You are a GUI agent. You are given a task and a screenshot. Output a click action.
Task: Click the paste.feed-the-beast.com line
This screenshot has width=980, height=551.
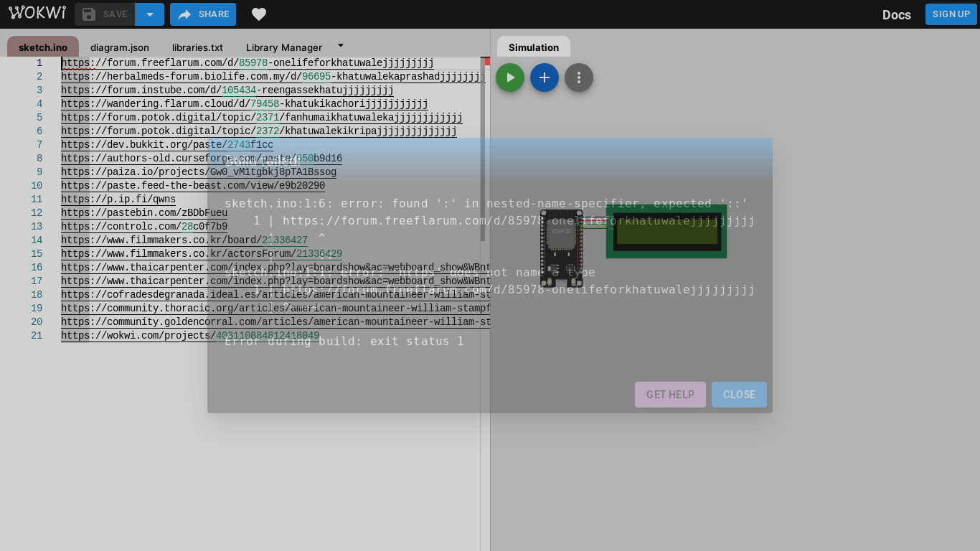(x=193, y=186)
